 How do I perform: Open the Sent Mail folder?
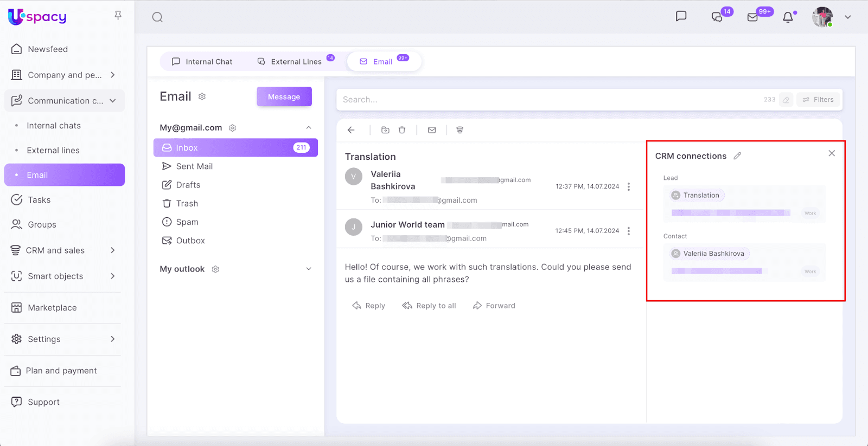point(194,166)
